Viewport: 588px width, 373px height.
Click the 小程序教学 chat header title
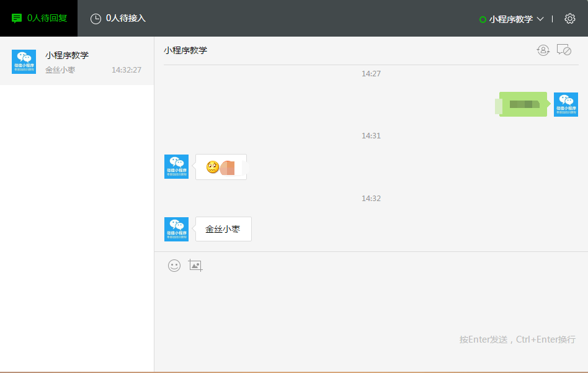tap(185, 50)
